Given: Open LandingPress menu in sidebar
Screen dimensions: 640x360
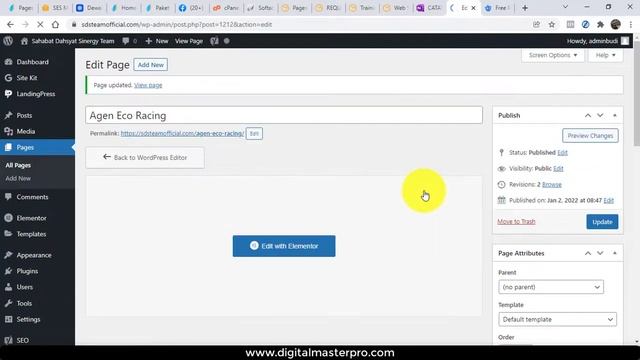Looking at the screenshot, I should tap(37, 94).
